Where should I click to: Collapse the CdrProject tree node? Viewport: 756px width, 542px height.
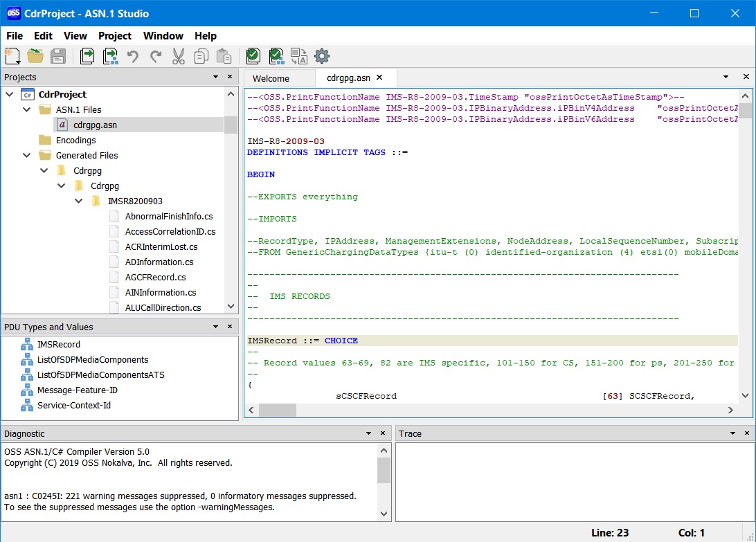click(10, 94)
